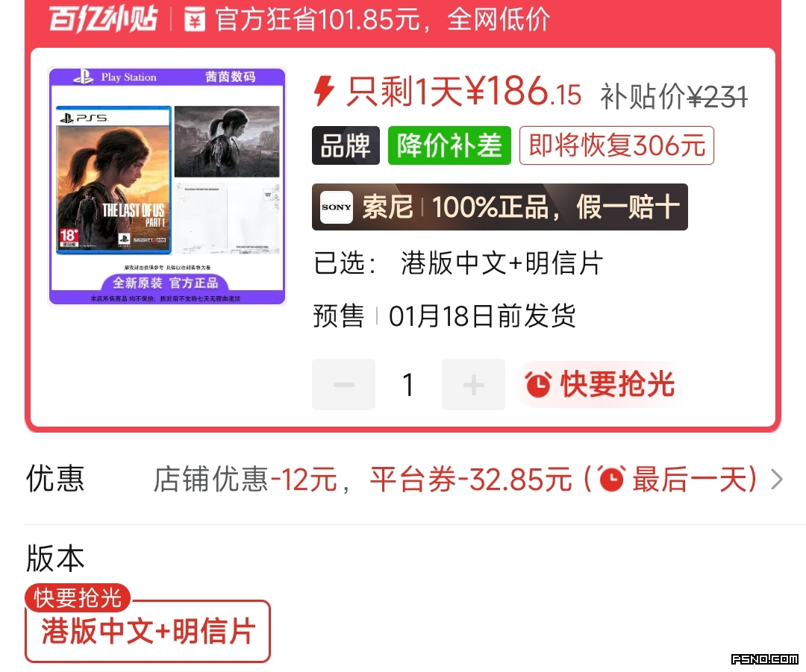Select the 港版中文+明信片 version option
This screenshot has width=806, height=672.
pos(148,631)
